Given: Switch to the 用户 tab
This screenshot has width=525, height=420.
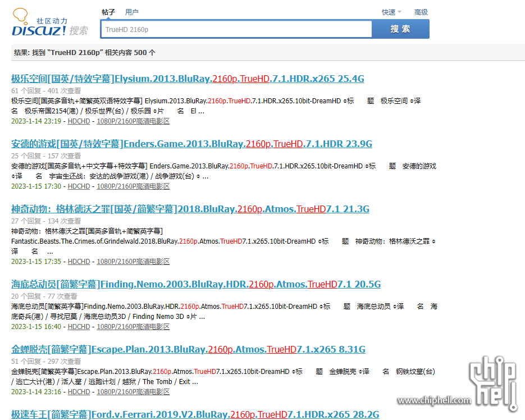Looking at the screenshot, I should 131,12.
